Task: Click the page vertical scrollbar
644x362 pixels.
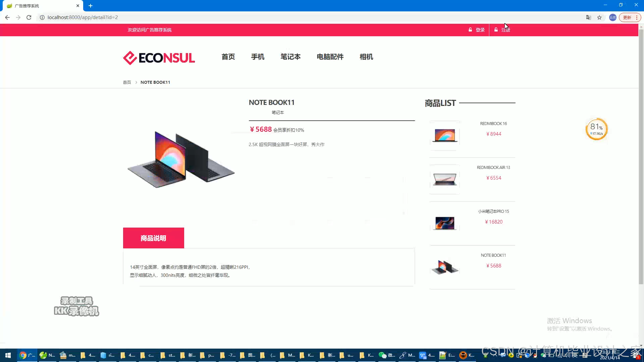Action: click(641, 157)
